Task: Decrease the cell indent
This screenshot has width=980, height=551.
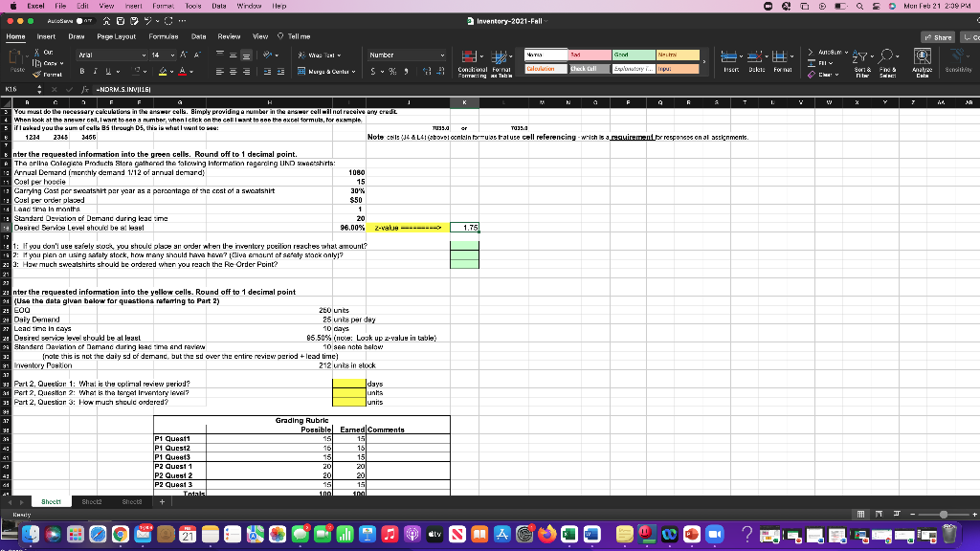Action: coord(268,71)
